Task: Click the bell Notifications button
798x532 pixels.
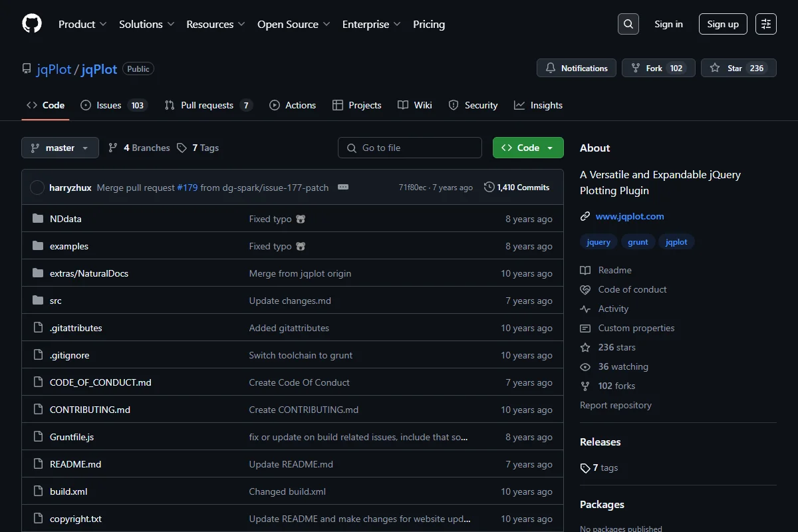Action: point(577,68)
